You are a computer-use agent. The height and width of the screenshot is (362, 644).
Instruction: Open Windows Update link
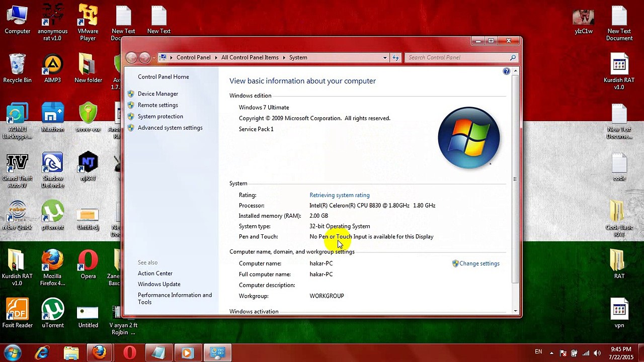click(159, 284)
